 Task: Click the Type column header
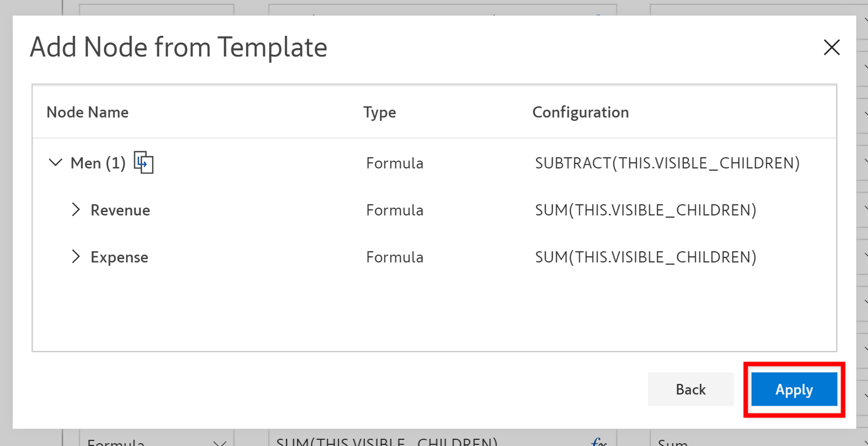tap(379, 112)
